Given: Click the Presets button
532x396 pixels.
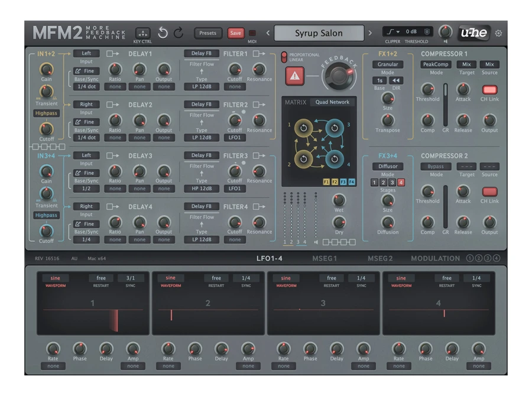Looking at the screenshot, I should click(x=207, y=33).
